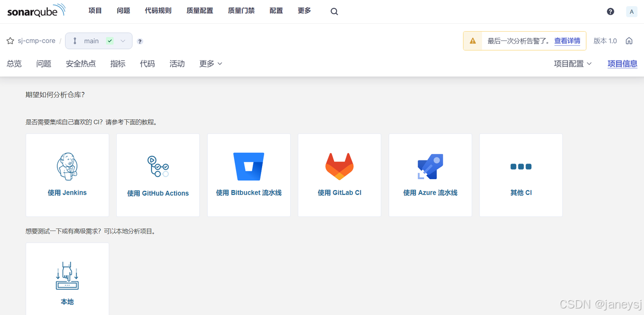Select the GitHub Actions icon

[x=158, y=166]
